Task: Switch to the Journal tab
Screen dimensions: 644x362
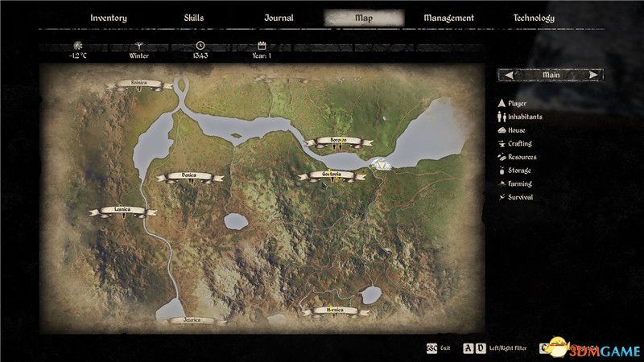Action: (x=279, y=18)
